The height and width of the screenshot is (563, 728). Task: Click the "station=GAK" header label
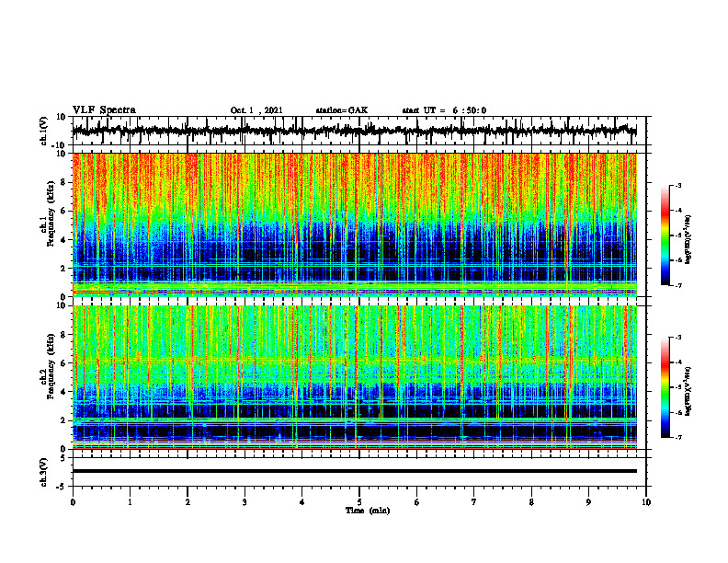(x=342, y=110)
